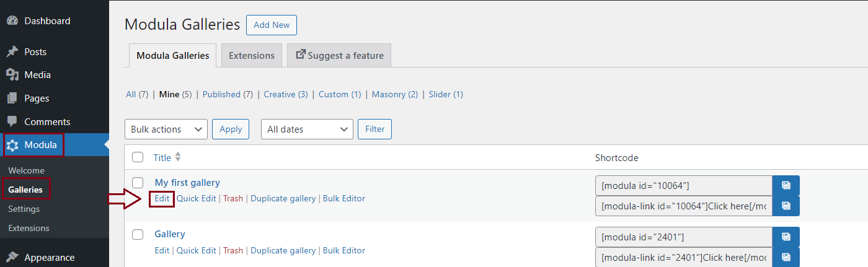Click the modula id 10064 shortcode field

pos(683,185)
